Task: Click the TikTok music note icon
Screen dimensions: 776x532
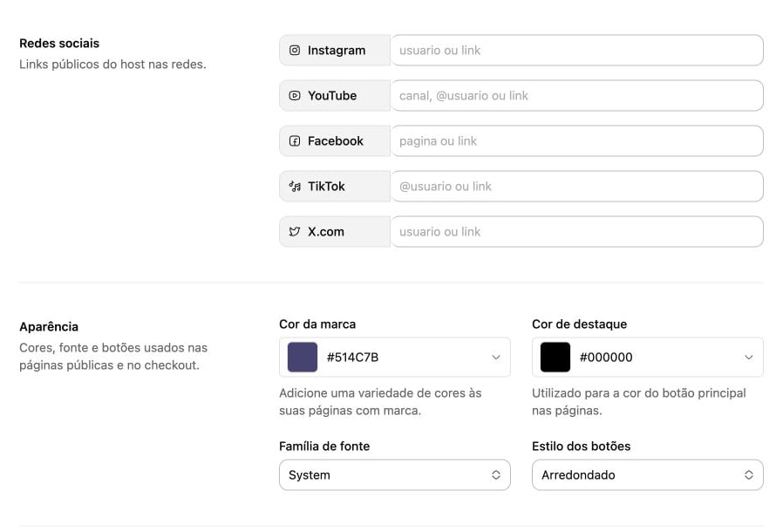Action: 295,187
